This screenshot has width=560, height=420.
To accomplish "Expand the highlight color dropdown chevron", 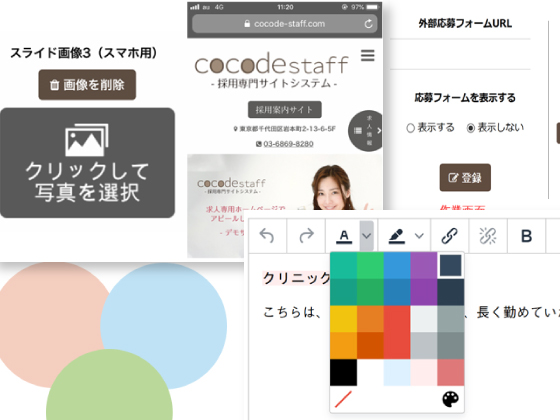I will [419, 236].
